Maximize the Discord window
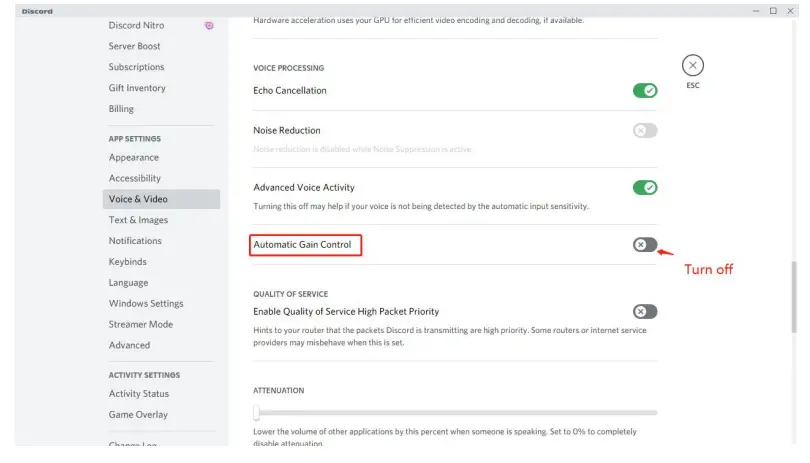 pyautogui.click(x=773, y=11)
